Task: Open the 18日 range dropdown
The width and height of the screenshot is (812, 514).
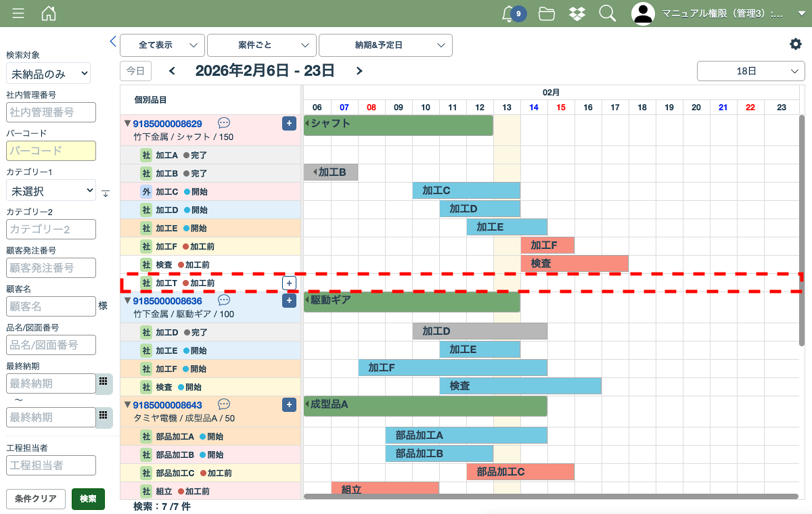Action: (750, 71)
